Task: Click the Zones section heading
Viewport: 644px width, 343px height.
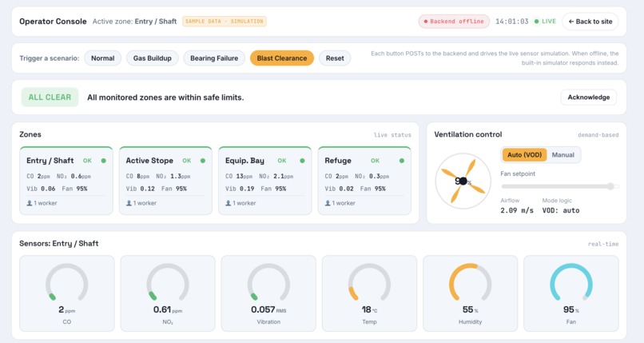Action: 30,134
